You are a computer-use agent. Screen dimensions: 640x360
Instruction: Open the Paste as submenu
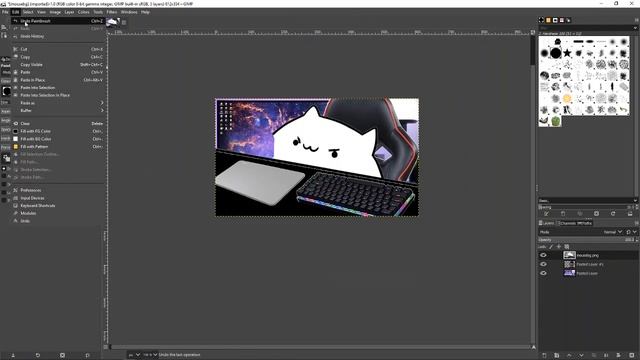click(58, 103)
